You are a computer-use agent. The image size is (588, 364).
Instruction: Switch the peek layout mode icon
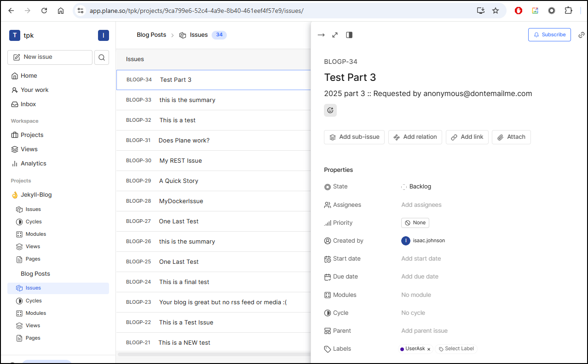(349, 35)
